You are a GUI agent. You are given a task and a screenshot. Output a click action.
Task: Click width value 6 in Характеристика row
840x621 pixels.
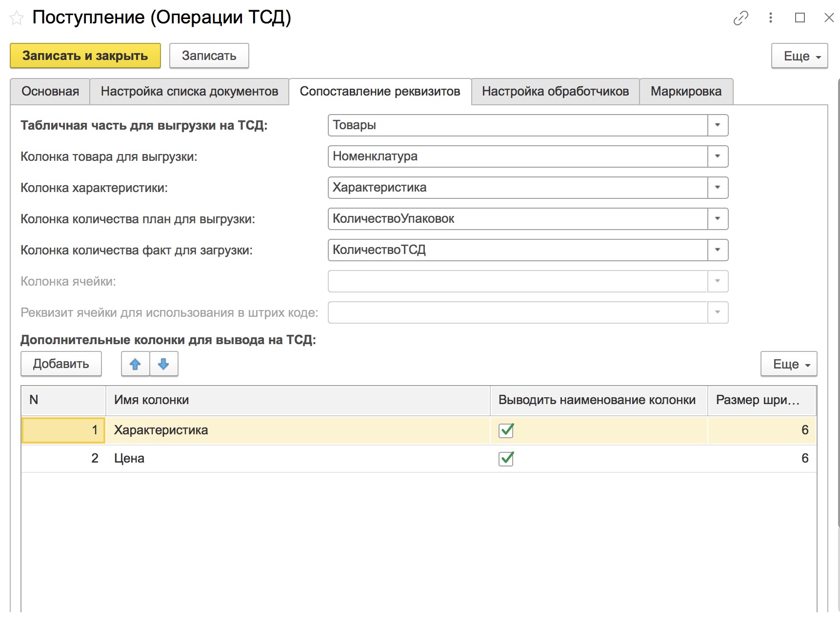tap(762, 430)
